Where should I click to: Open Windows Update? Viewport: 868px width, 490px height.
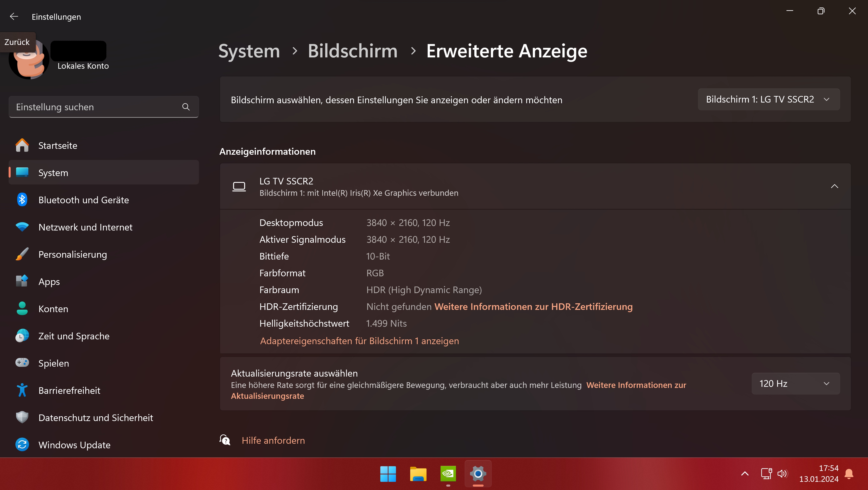pyautogui.click(x=74, y=445)
